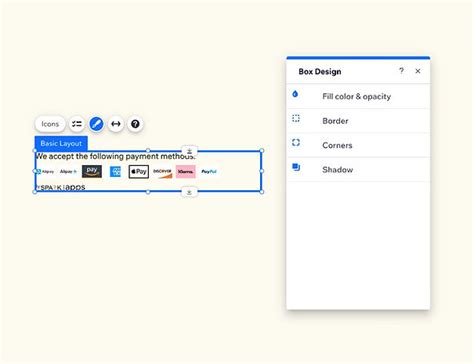Open the checklist settings icon

77,124
